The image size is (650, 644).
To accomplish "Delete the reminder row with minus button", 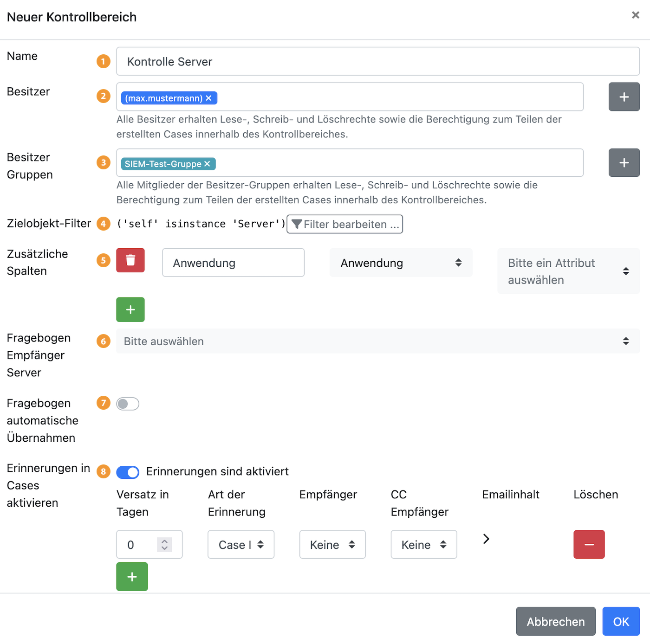I will (x=589, y=544).
